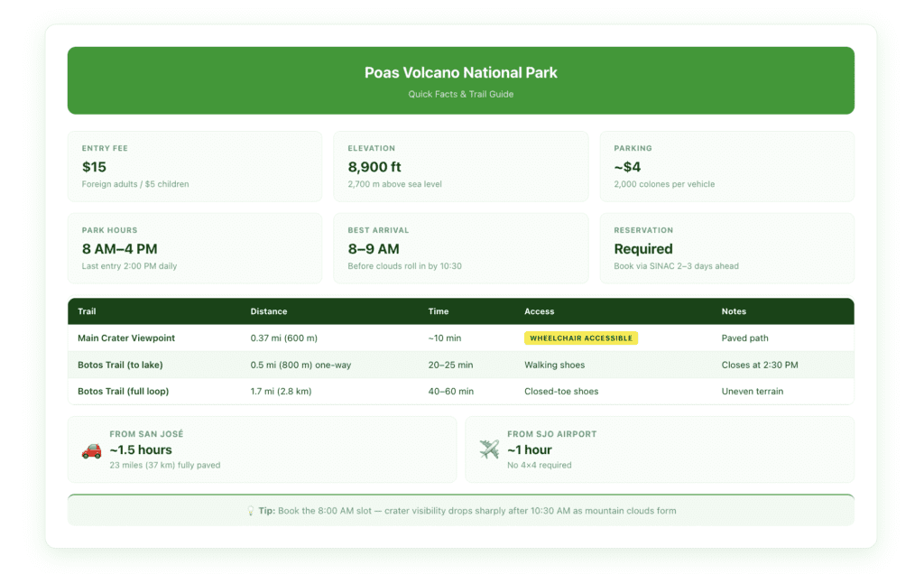Image resolution: width=924 pixels, height=574 pixels.
Task: Expand the PARK HOURS card
Action: [195, 247]
